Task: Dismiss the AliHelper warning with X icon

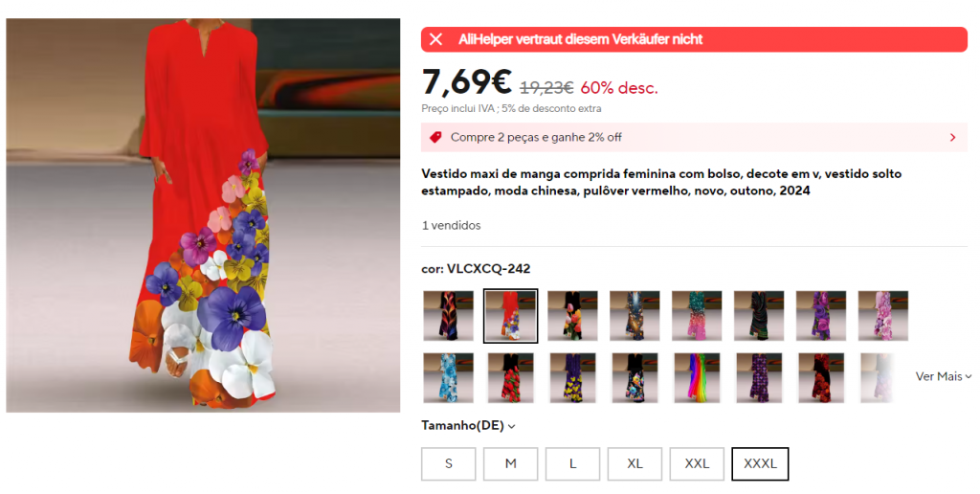Action: pyautogui.click(x=436, y=39)
